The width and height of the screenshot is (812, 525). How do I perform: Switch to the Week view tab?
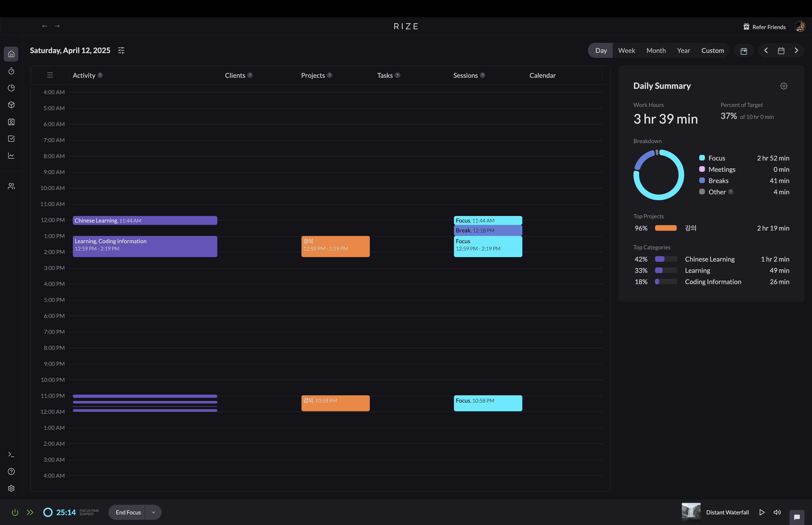pos(626,51)
